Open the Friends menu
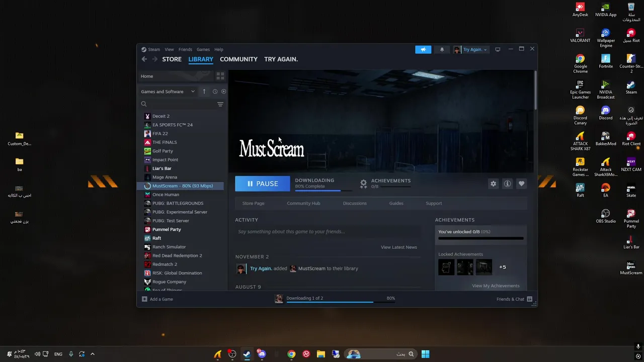Screen dimensions: 644x362 pyautogui.click(x=185, y=49)
